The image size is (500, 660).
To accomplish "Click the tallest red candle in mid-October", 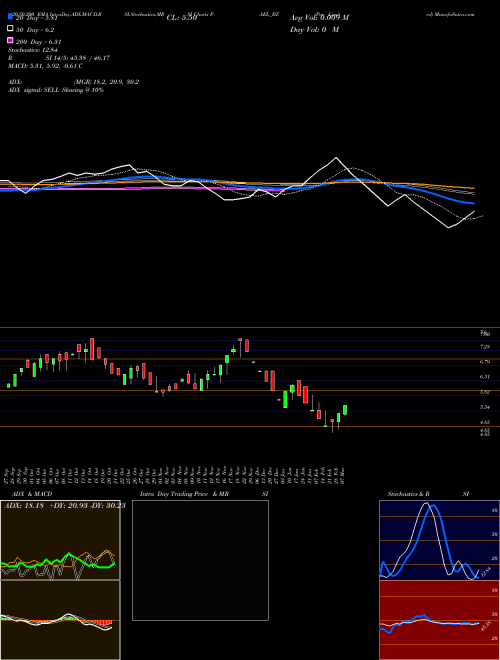I will point(92,349).
